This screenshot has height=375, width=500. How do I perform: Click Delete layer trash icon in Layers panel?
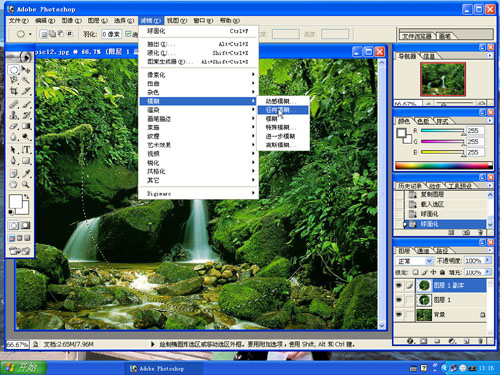(481, 341)
